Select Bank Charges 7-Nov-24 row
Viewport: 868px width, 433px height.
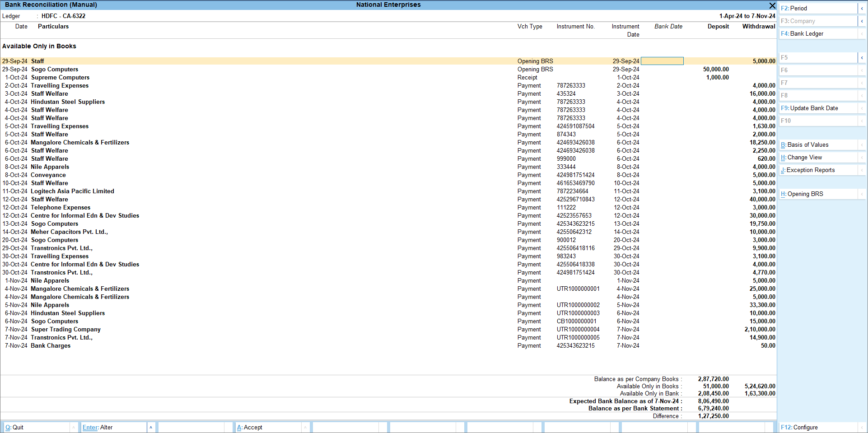coord(388,345)
